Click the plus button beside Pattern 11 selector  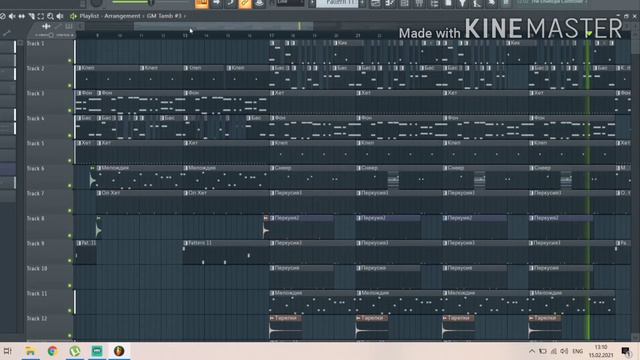pyautogui.click(x=362, y=3)
